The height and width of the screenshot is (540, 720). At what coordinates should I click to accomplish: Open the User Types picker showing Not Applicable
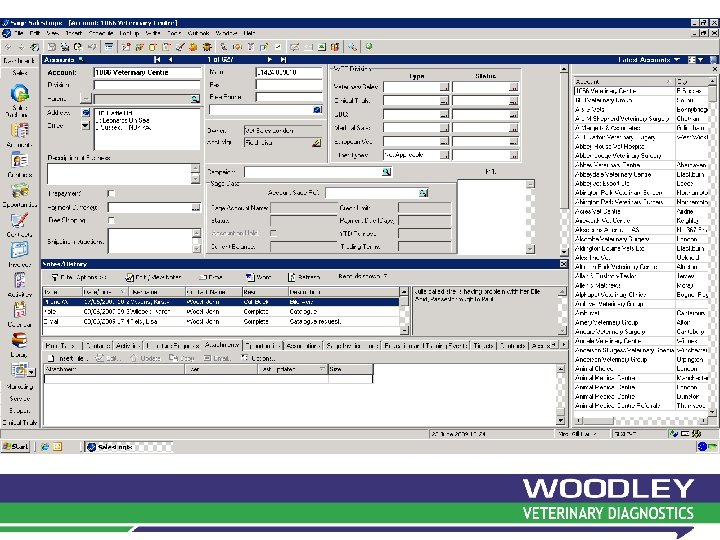(444, 155)
